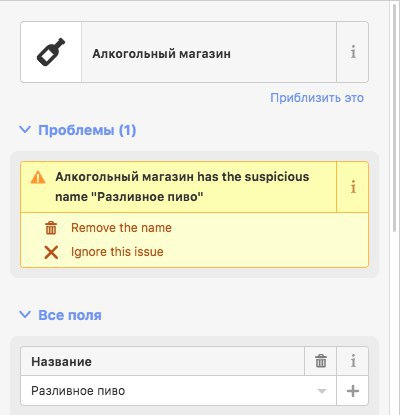Image resolution: width=400 pixels, height=415 pixels.
Task: Show info for the Название field
Action: pyautogui.click(x=353, y=361)
